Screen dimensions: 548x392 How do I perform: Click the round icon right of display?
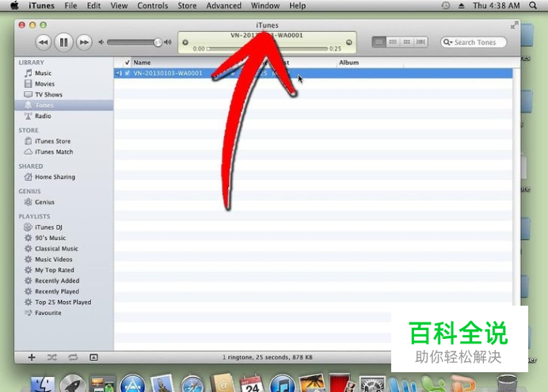tap(348, 42)
